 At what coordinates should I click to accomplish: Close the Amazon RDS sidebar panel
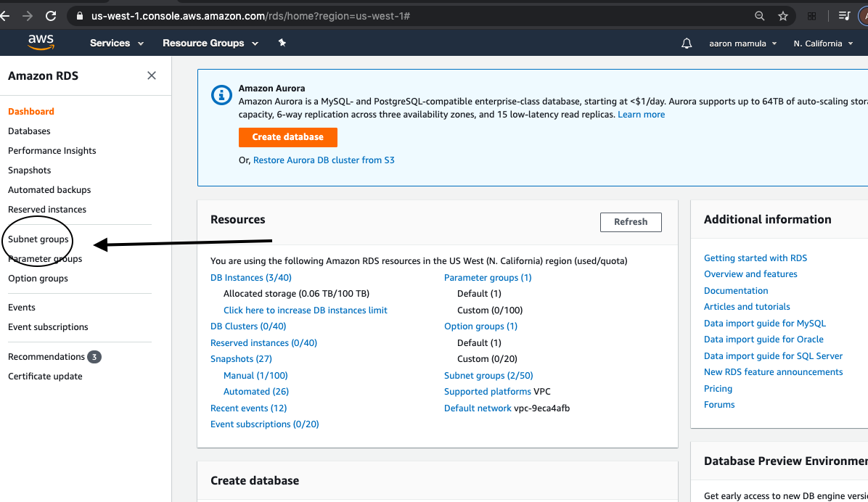click(152, 75)
